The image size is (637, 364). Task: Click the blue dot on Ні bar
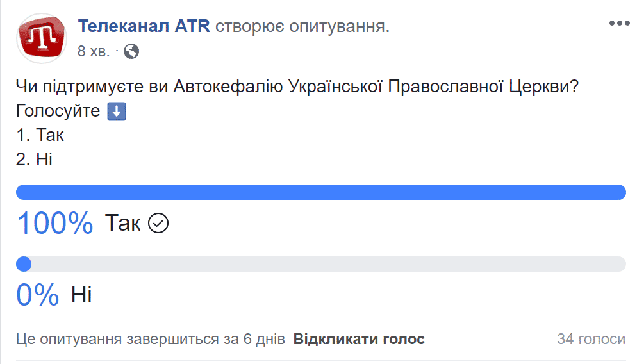[x=24, y=264]
